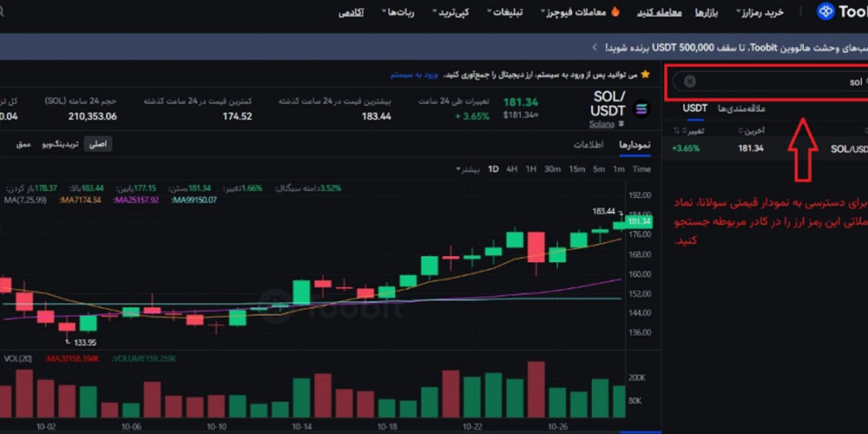Select the 1D chart interval
This screenshot has height=434, width=868.
tap(493, 169)
